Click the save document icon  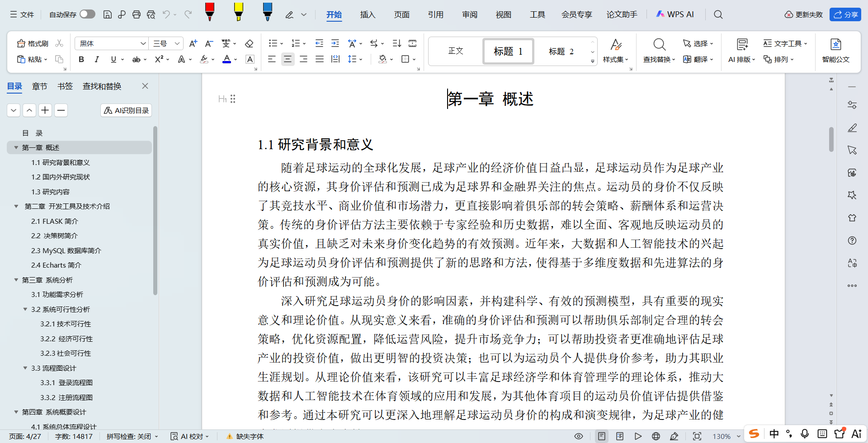(x=108, y=14)
